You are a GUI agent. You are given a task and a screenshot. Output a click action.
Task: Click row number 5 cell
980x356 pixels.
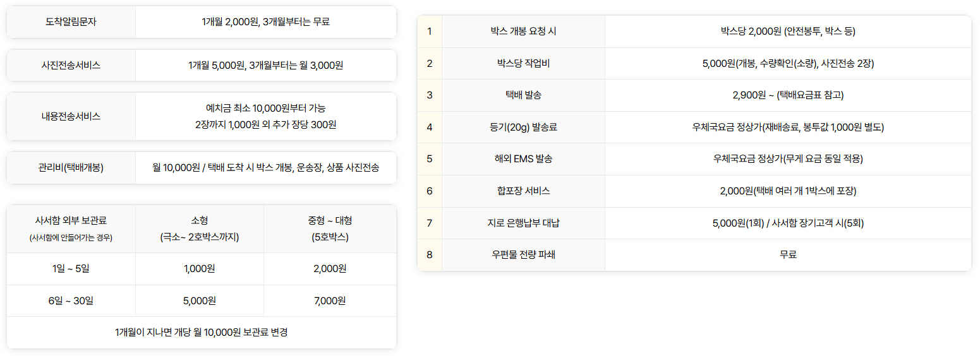point(430,159)
